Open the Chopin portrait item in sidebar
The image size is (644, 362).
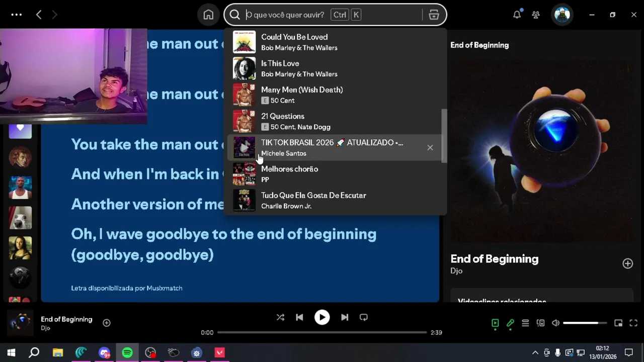(20, 157)
